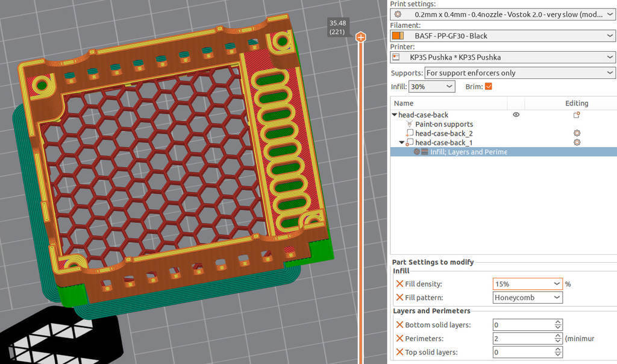Delete the Fill pattern setting with X
Screen dimensions: 617x364
[x=399, y=298]
